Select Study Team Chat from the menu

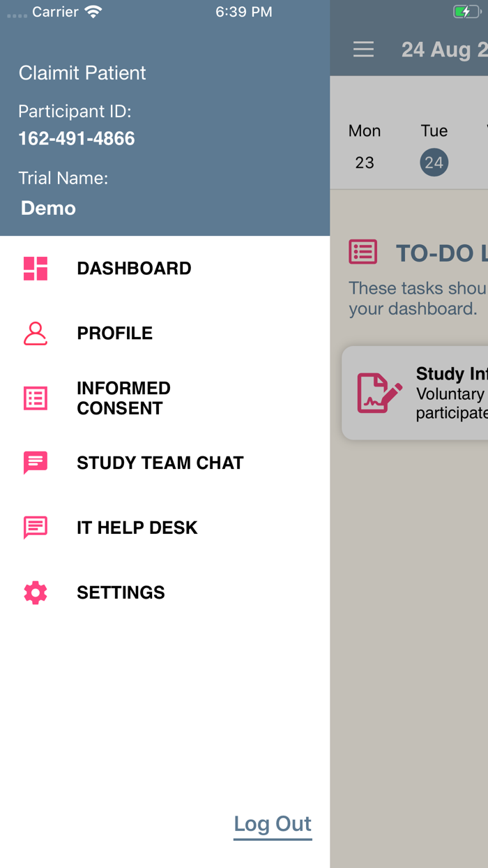[160, 463]
